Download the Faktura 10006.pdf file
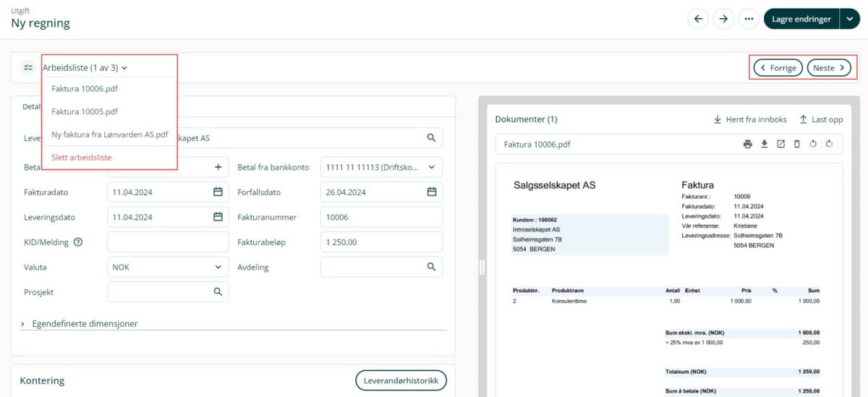The width and height of the screenshot is (868, 397). (x=764, y=144)
